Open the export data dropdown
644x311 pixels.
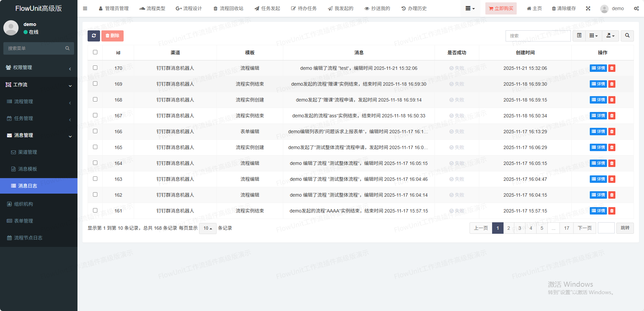pos(610,36)
